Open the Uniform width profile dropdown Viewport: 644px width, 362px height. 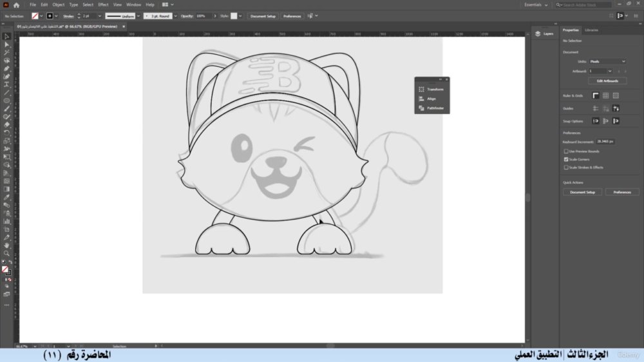pyautogui.click(x=138, y=16)
